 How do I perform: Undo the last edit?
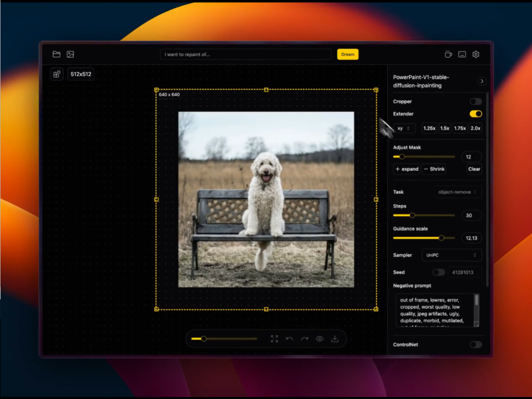coord(290,338)
